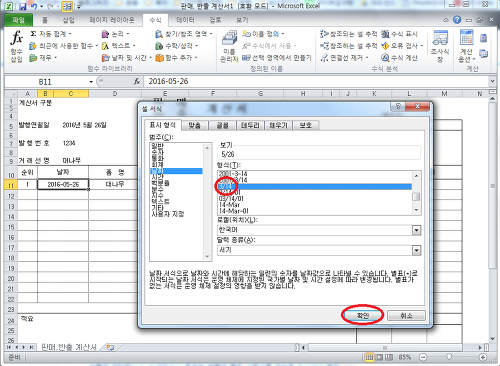Click the zoom in plus button
500x366 pixels.
(x=483, y=357)
